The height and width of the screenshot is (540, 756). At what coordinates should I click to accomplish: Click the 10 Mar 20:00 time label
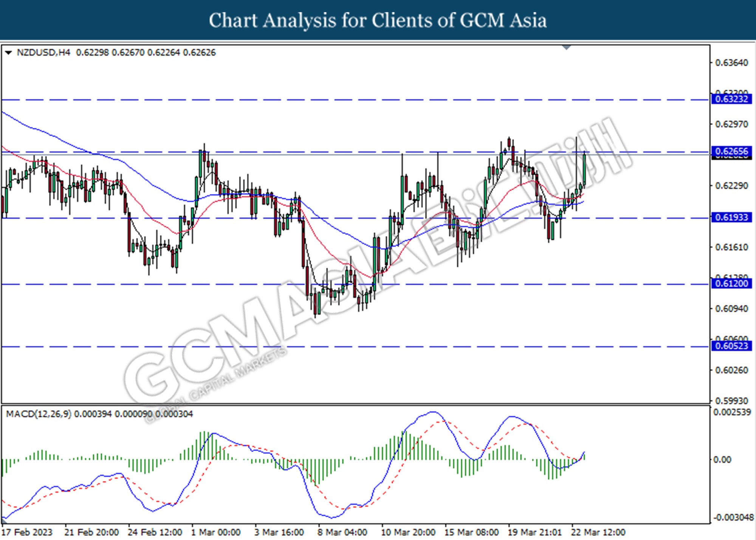click(x=408, y=532)
